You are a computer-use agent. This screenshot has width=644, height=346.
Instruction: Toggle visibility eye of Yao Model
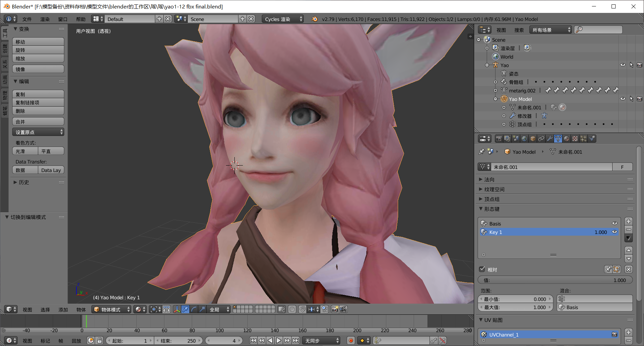(x=623, y=99)
